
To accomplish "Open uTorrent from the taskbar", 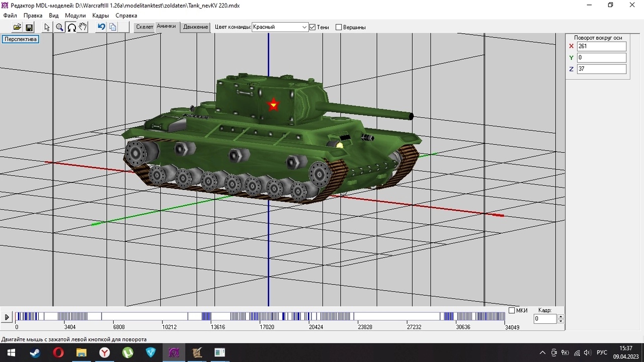I will click(128, 353).
